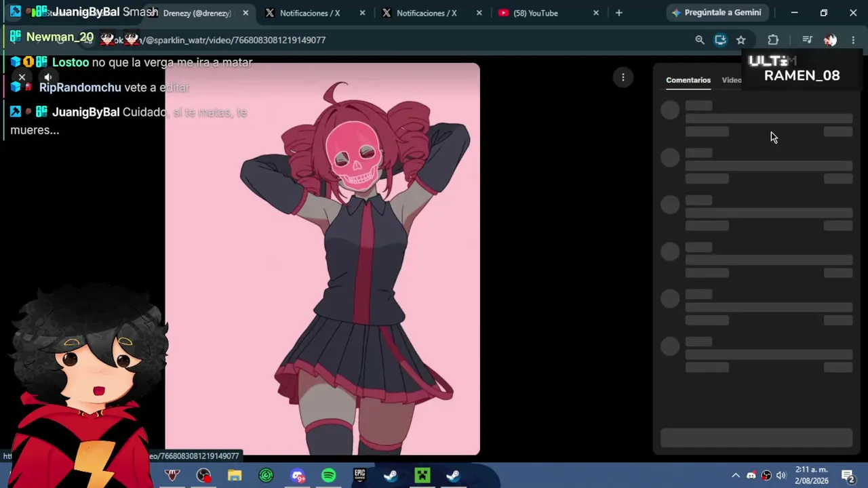Close the second Notificaciones / X tab
This screenshot has height=488, width=868.
tap(479, 13)
